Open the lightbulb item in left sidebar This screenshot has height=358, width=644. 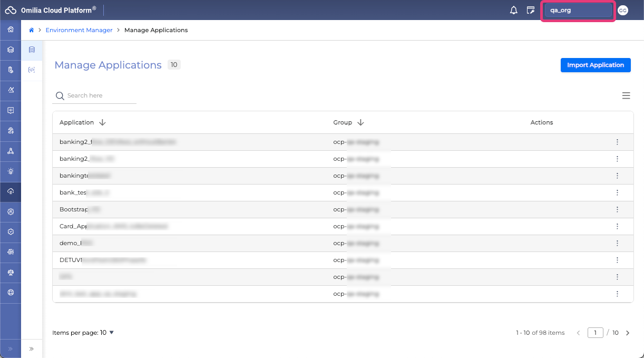[x=11, y=171]
